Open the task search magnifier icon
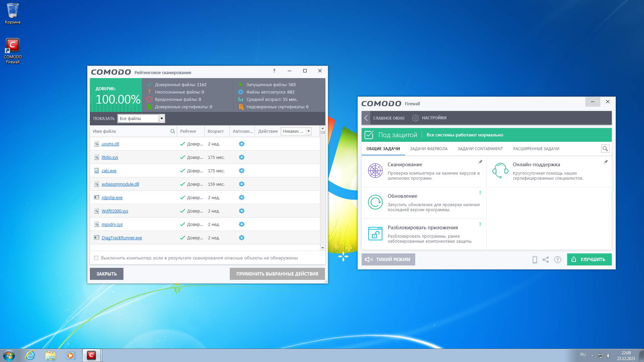 pyautogui.click(x=605, y=148)
